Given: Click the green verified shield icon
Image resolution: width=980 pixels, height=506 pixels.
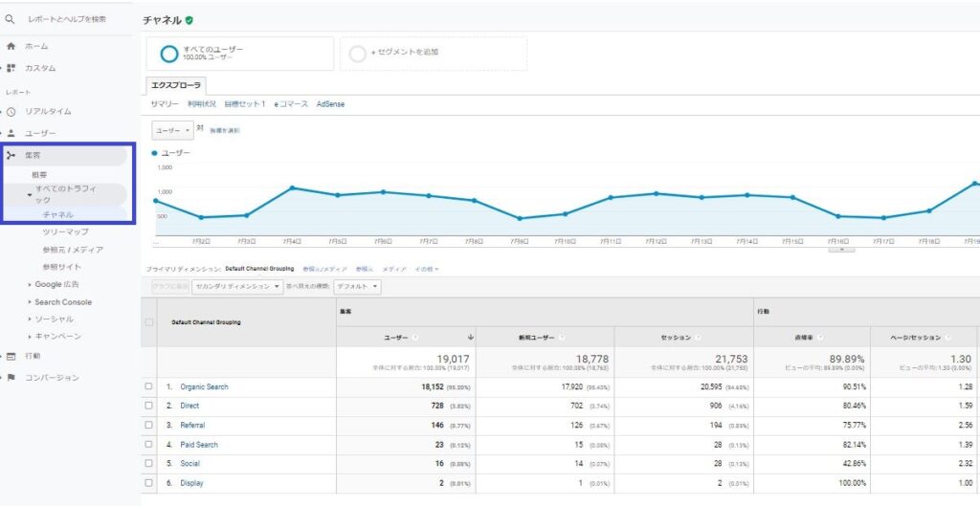Looking at the screenshot, I should [189, 20].
